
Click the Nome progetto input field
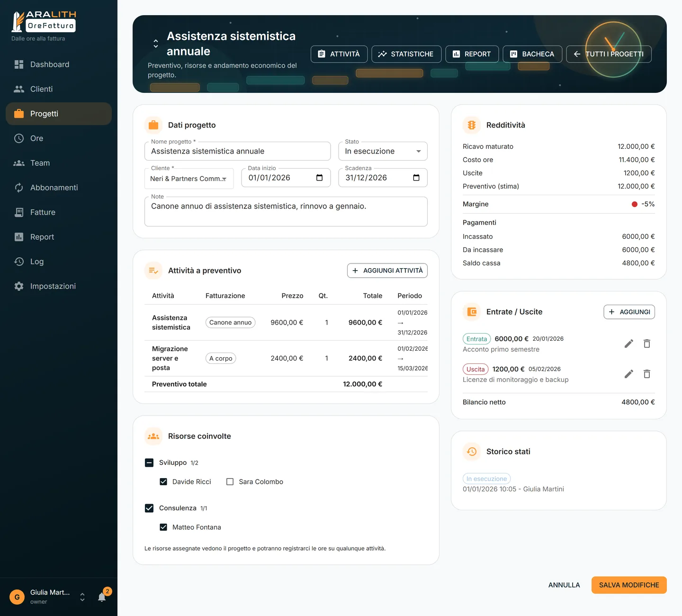click(237, 151)
